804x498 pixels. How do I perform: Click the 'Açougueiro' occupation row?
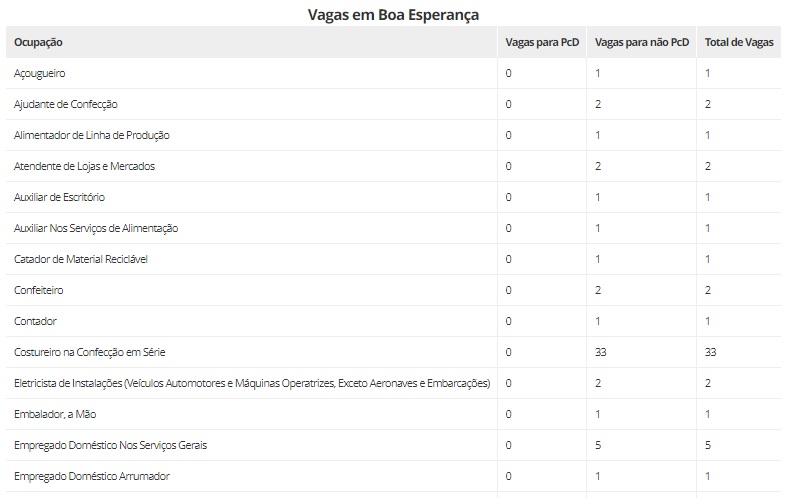click(40, 73)
